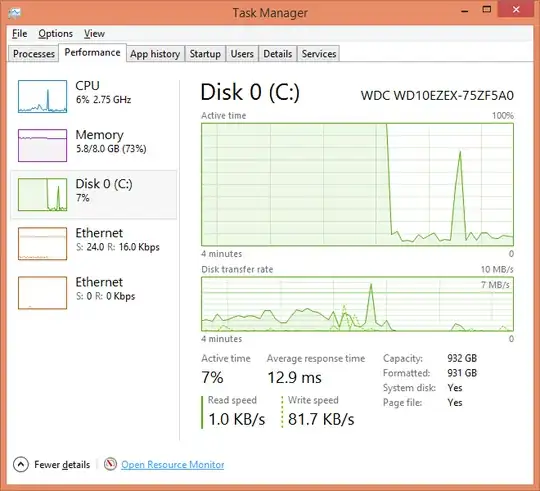Click the 7 MB/s graph scale label
Screen dimensions: 540x491
(495, 285)
